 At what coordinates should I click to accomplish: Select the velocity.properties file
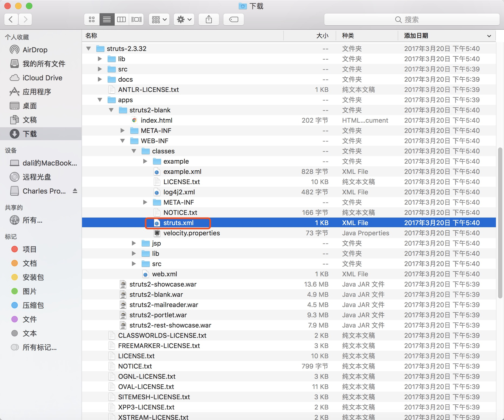[289, 233]
